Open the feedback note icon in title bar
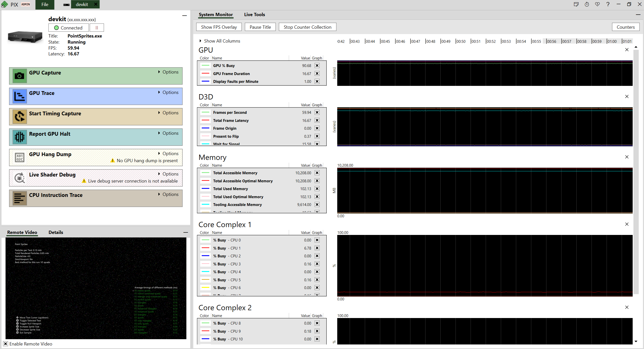Screen dimensions: 644x349 click(x=576, y=4)
